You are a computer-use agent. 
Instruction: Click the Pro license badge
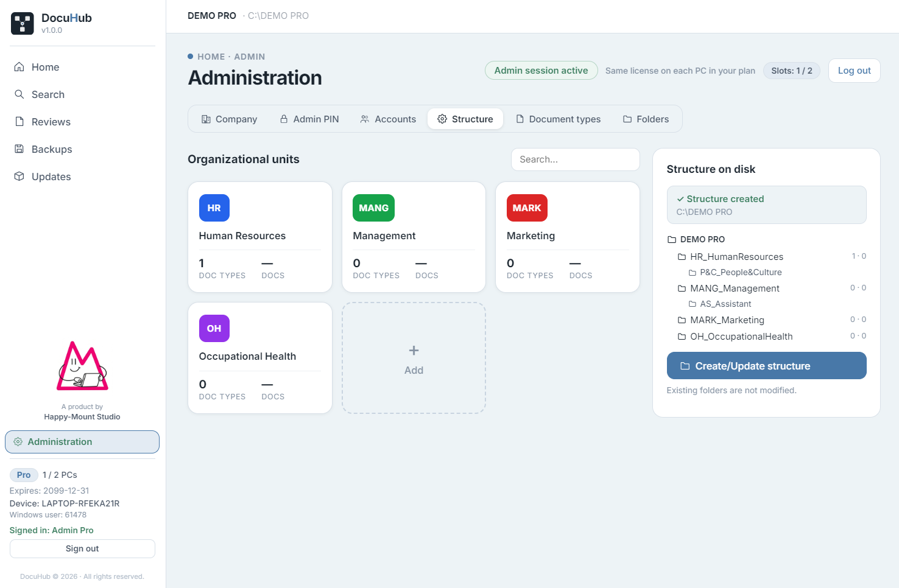coord(24,475)
